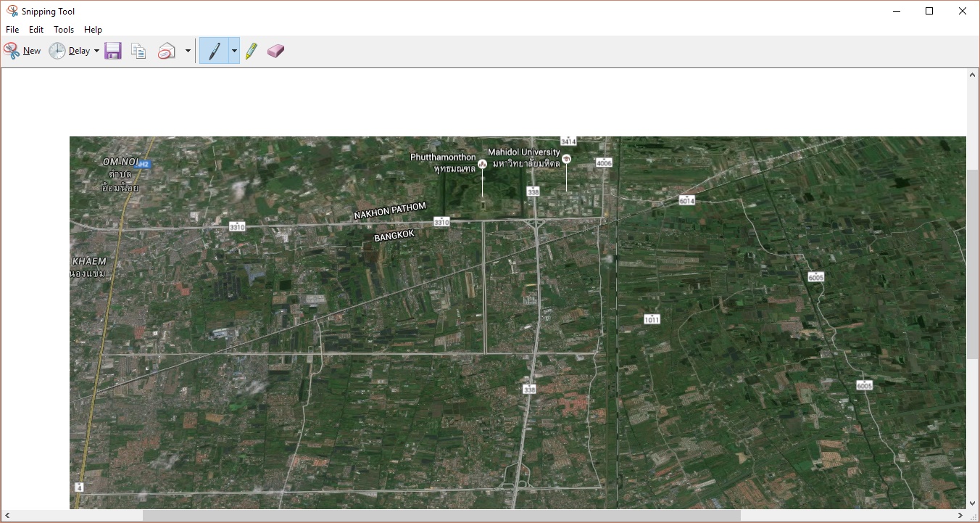Viewport: 980px width, 523px height.
Task: Open the Edit menu
Action: [36, 30]
